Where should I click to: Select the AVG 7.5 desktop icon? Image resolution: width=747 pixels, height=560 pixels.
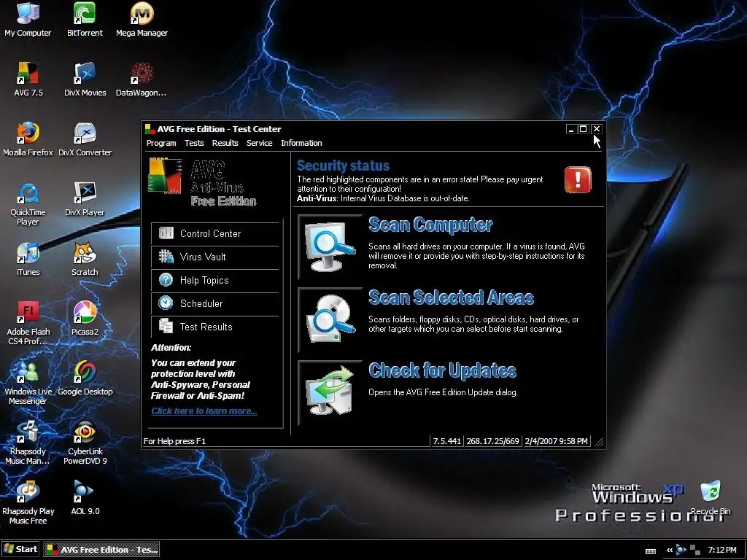pyautogui.click(x=28, y=79)
